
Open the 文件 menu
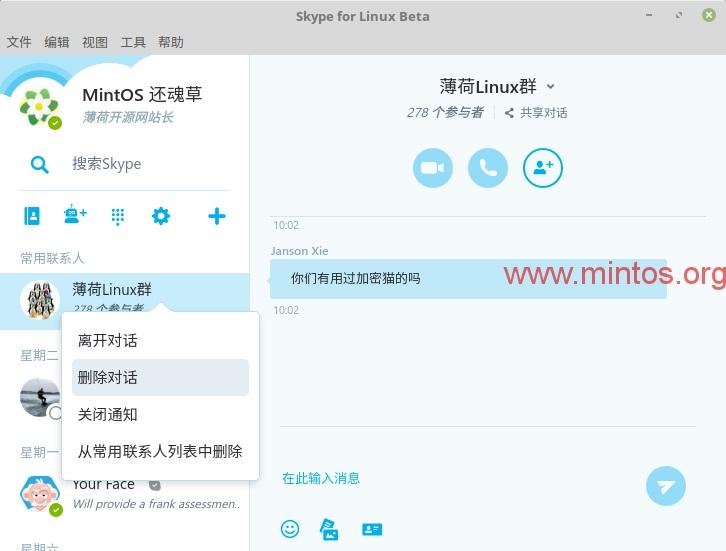[x=19, y=42]
